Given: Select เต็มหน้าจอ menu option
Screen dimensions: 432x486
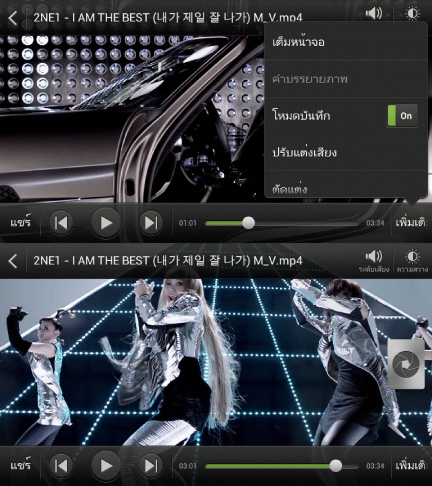Looking at the screenshot, I should (x=346, y=42).
